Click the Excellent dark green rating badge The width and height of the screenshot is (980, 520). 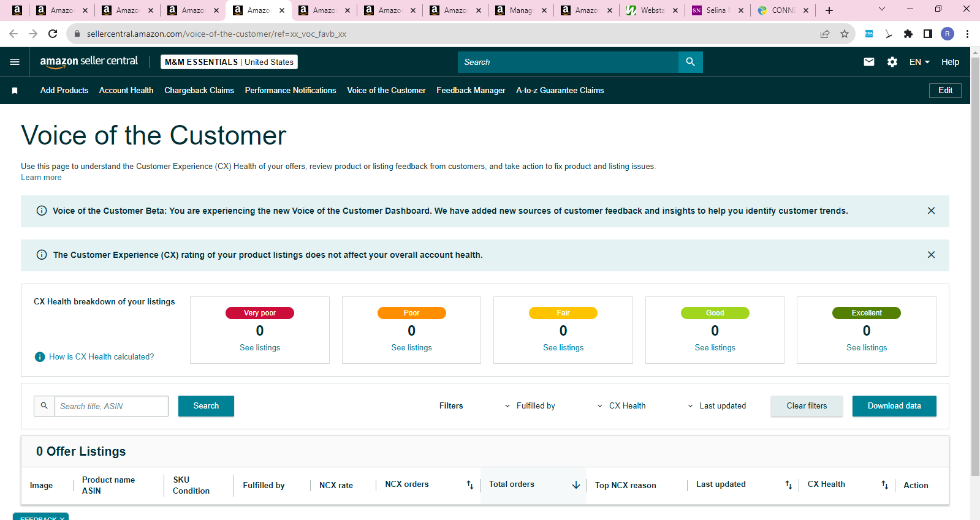pos(867,313)
